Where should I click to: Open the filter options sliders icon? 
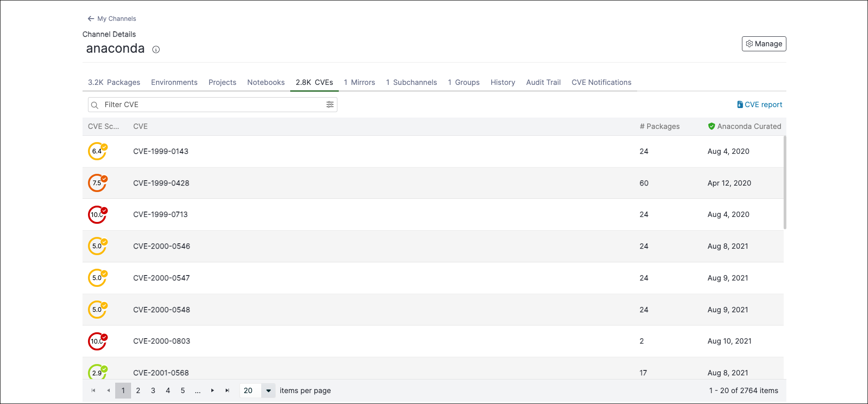coord(330,104)
